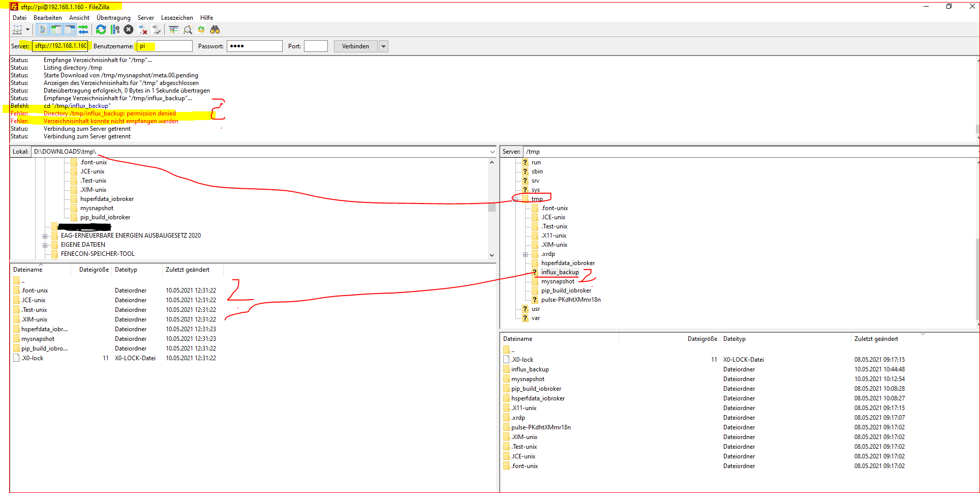This screenshot has height=493, width=980.
Task: Expand EIGENE DATEIEN folder node
Action: coord(45,245)
